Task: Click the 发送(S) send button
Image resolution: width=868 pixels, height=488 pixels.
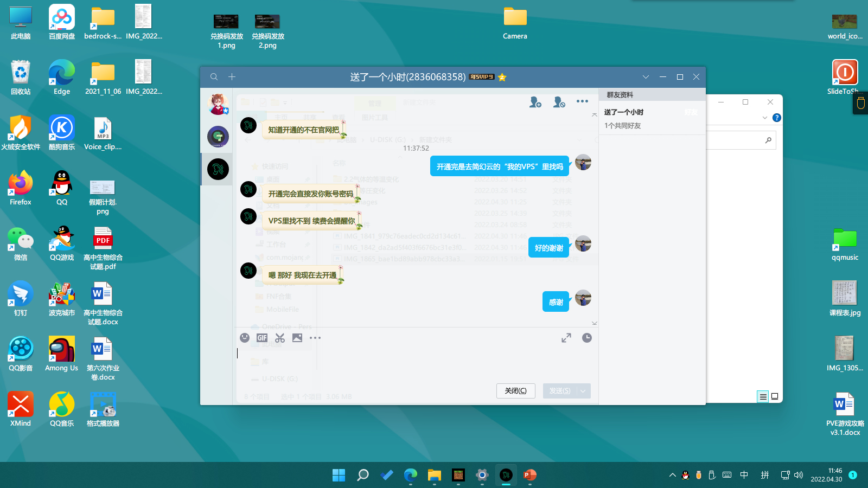Action: (560, 391)
